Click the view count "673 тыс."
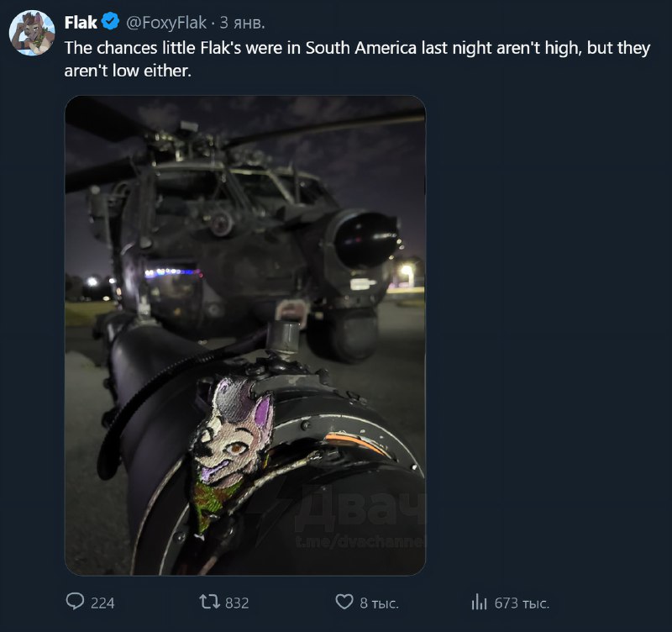 pyautogui.click(x=522, y=603)
